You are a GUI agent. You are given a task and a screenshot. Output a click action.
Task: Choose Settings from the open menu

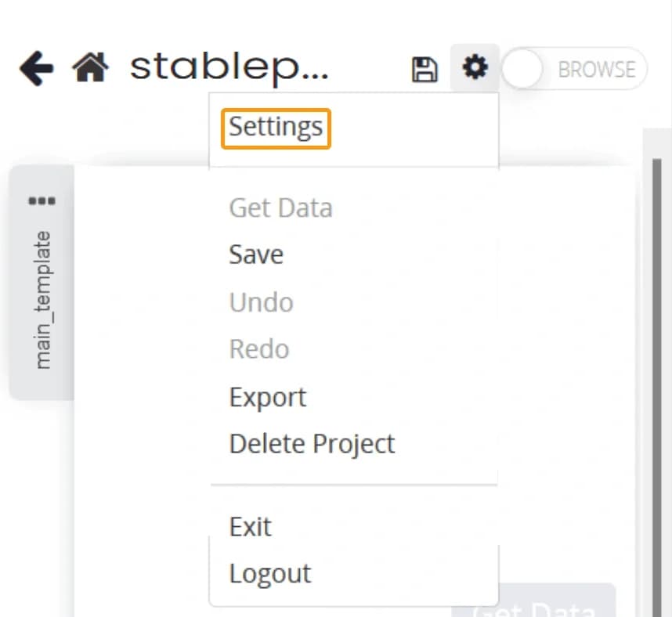[274, 127]
